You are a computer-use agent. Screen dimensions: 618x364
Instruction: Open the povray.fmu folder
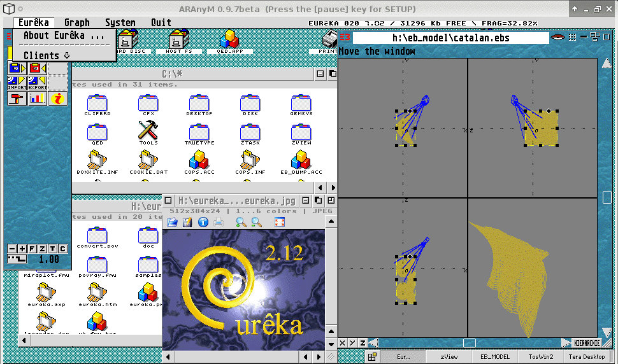tap(97, 267)
